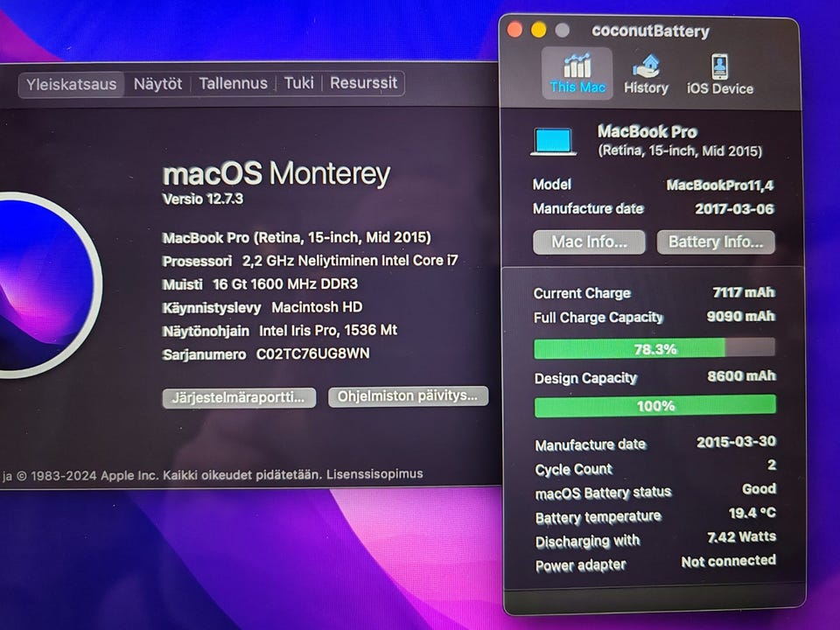Select the This Mac toolbar icon

(577, 73)
